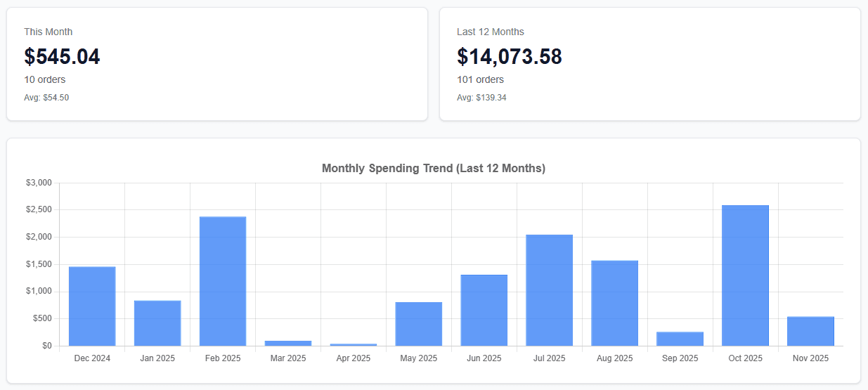Click the Avg: $54.50 label
Viewport: 868px width, 390px height.
pyautogui.click(x=46, y=98)
